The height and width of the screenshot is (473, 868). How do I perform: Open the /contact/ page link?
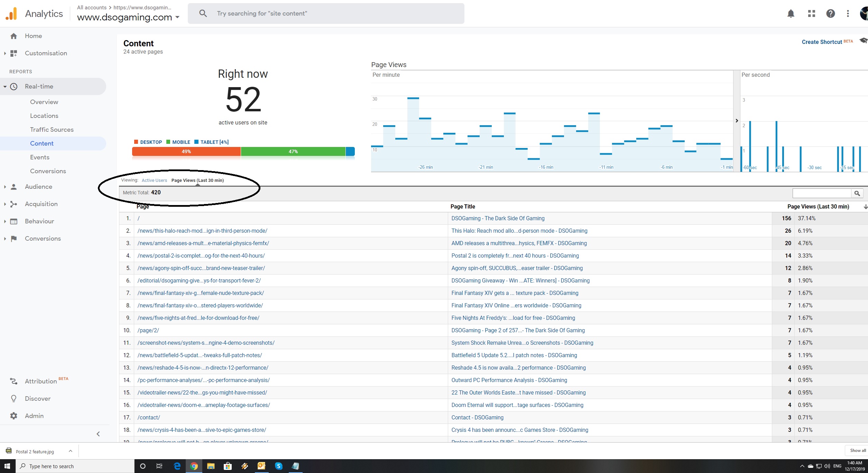[x=149, y=418]
